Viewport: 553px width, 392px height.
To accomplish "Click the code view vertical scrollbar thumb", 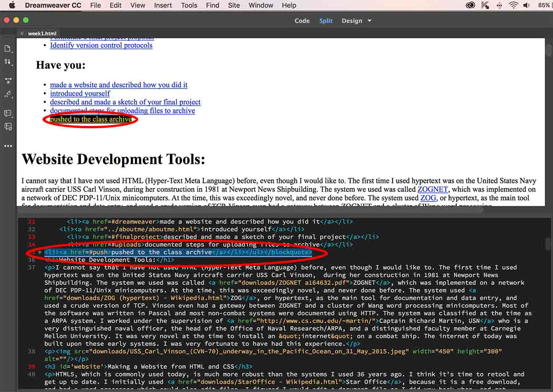I will click(548, 243).
